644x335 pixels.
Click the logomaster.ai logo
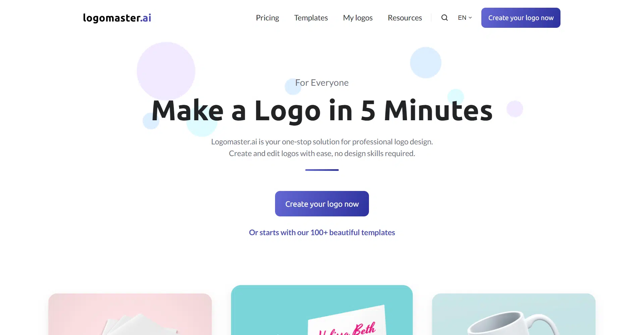pyautogui.click(x=117, y=18)
